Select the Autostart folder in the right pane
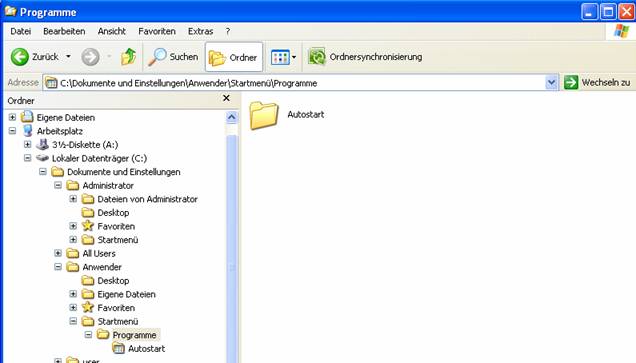This screenshot has height=363, width=636. click(287, 115)
